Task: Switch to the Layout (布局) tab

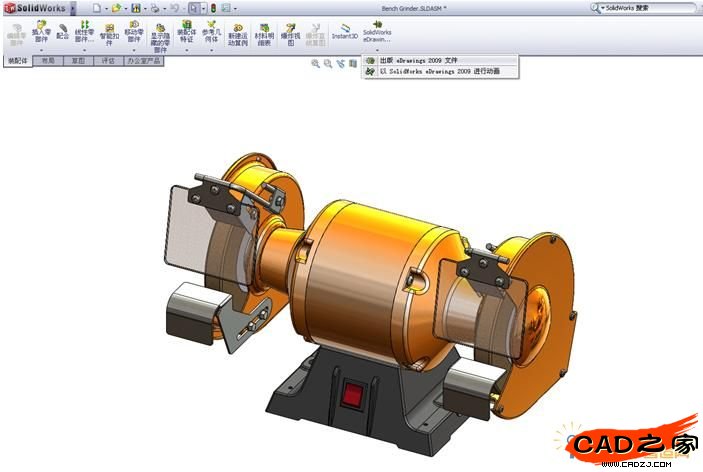Action: pos(48,61)
